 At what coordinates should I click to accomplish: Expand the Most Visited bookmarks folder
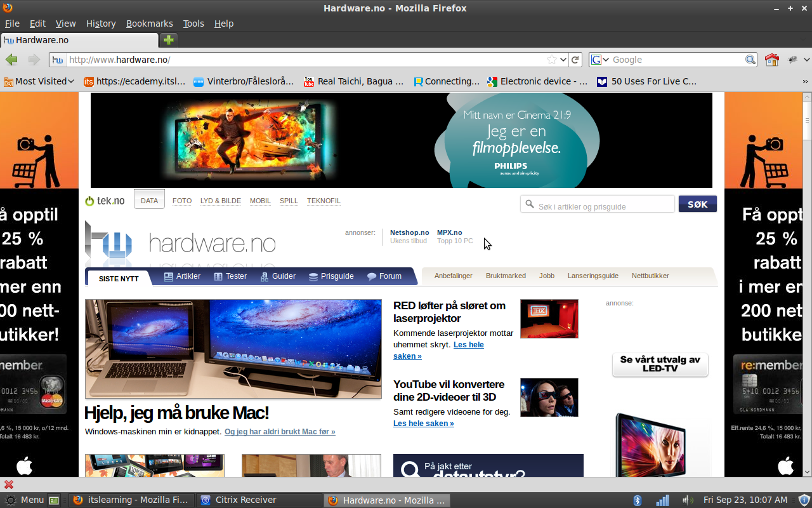coord(39,81)
